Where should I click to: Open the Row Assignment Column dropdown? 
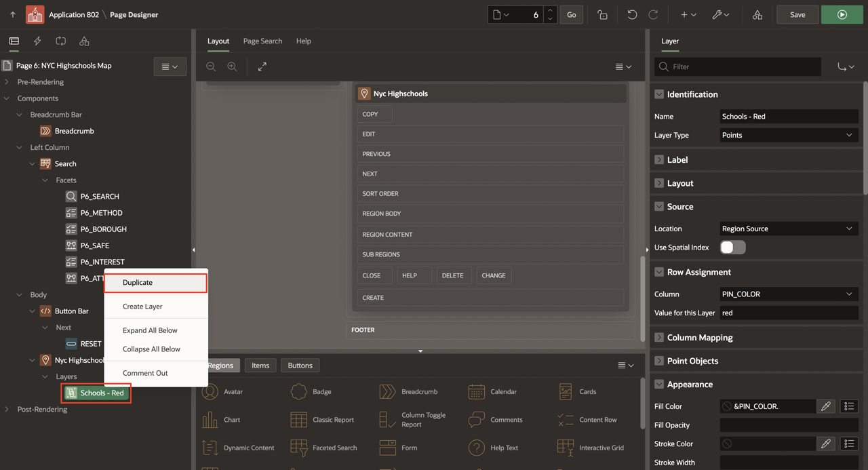(x=789, y=294)
